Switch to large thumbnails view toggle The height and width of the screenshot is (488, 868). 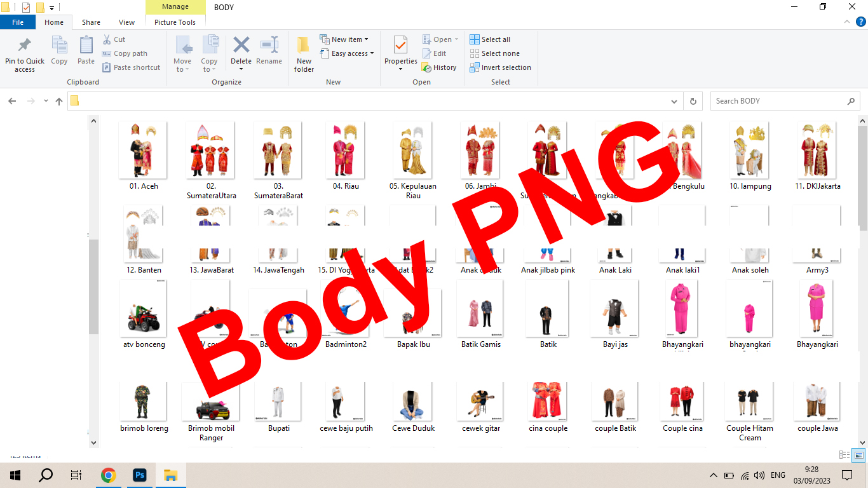coord(858,455)
